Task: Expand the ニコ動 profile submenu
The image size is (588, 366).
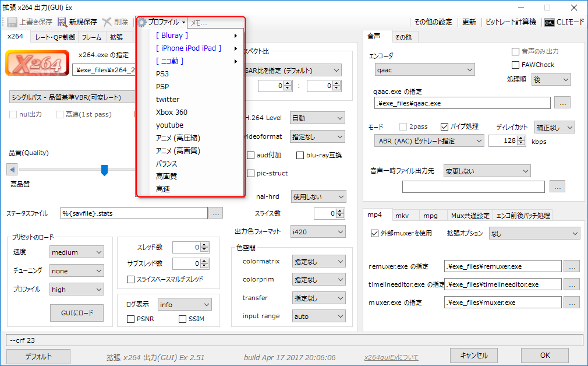Action: 236,61
